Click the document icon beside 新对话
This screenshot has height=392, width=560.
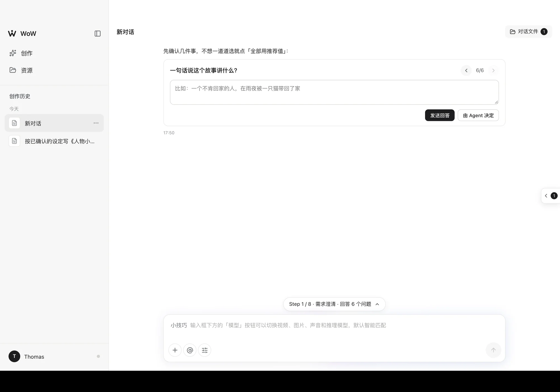tap(14, 123)
